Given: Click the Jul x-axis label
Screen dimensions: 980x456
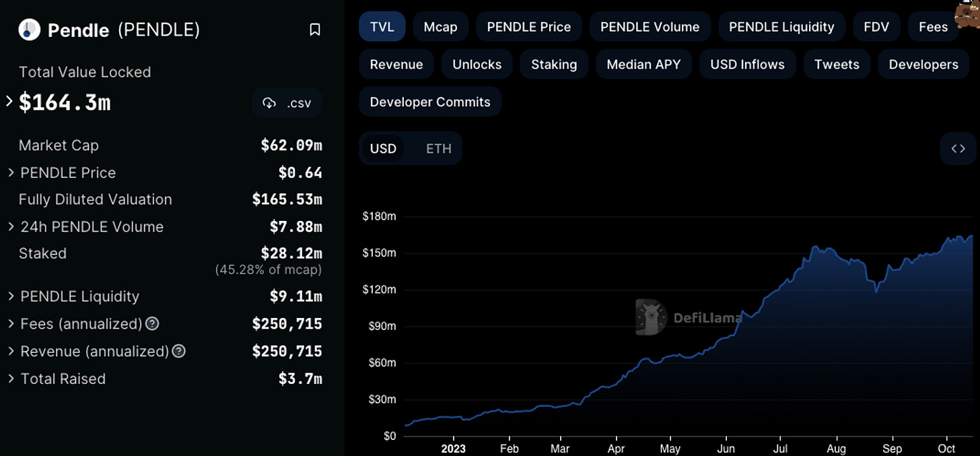Looking at the screenshot, I should point(781,449).
